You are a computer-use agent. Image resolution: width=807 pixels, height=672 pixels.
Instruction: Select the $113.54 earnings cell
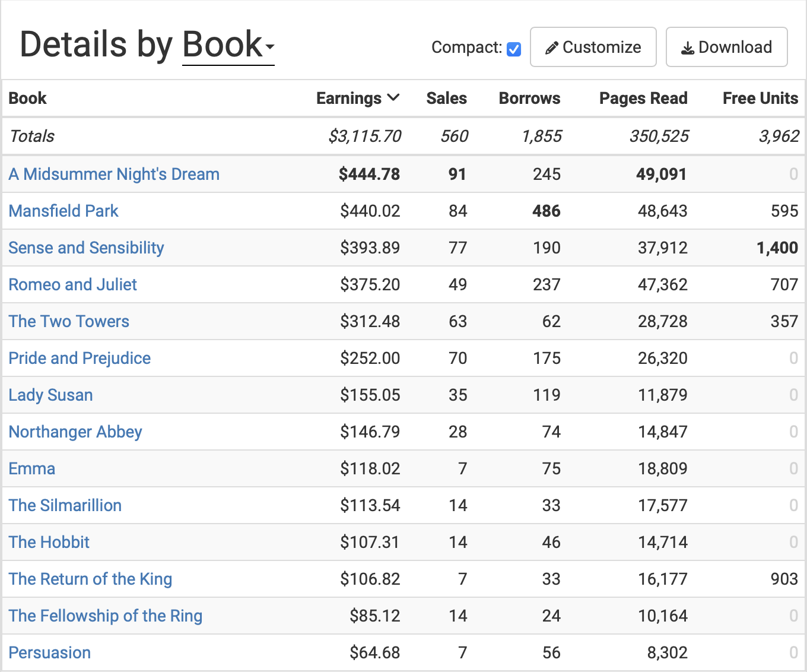click(x=370, y=505)
